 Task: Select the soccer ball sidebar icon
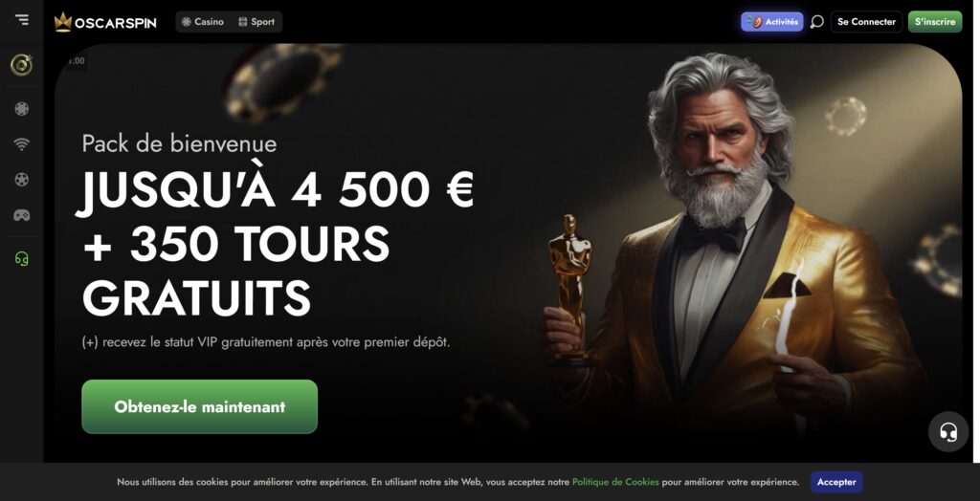[x=22, y=180]
